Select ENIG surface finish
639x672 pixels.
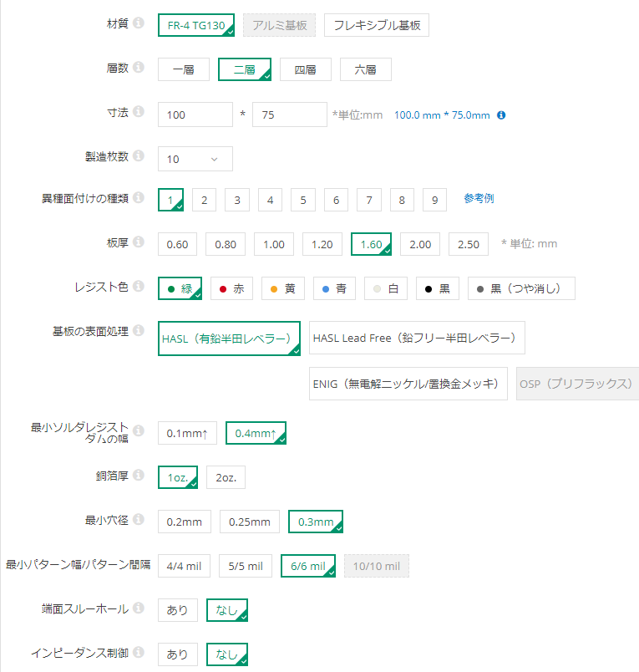pos(408,384)
